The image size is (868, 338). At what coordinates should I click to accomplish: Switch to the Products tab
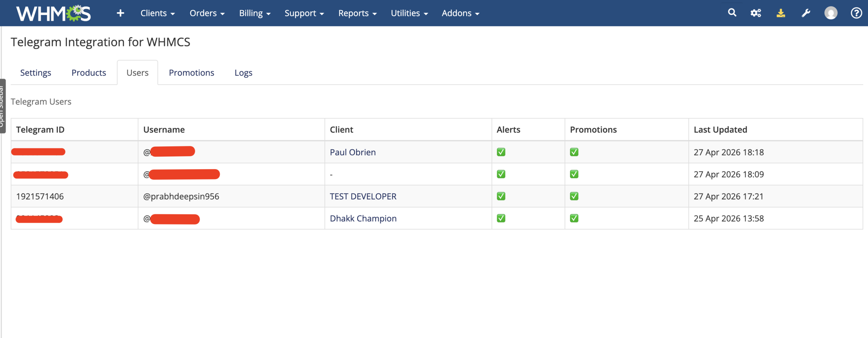[x=89, y=73]
